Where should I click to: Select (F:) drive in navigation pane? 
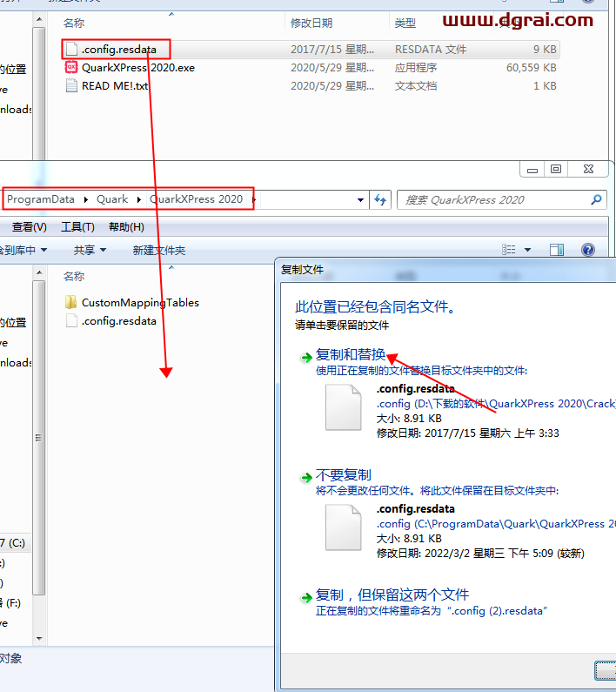coord(11,603)
